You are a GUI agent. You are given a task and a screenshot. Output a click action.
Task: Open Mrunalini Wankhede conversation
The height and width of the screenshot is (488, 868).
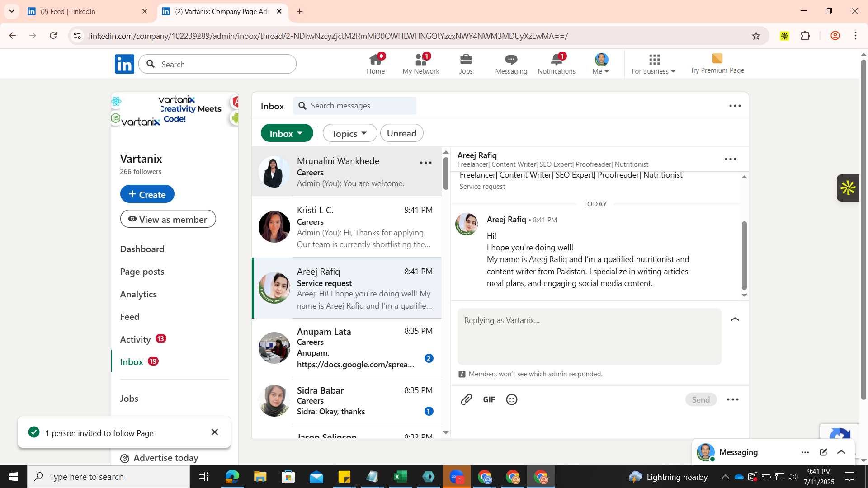[x=347, y=172]
